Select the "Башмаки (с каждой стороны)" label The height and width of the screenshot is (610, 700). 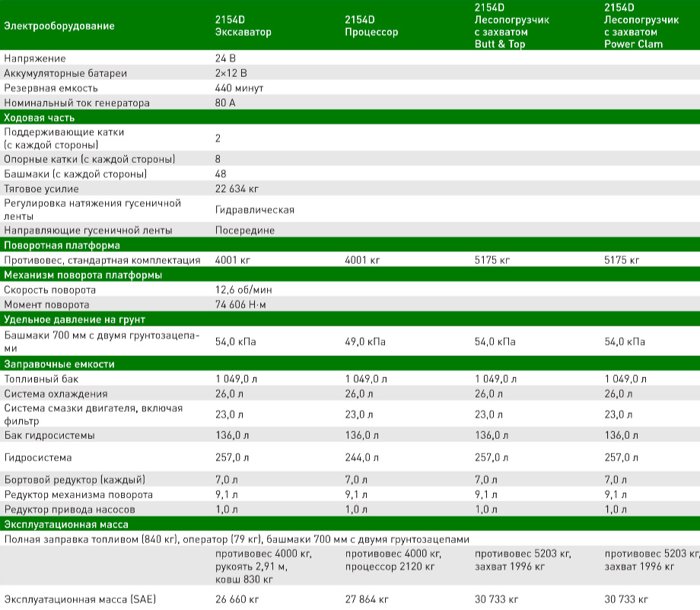click(75, 174)
